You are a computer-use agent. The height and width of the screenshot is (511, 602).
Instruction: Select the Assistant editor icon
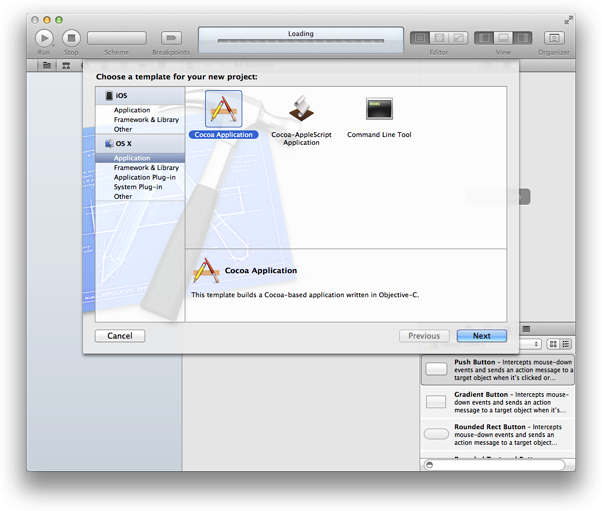439,38
